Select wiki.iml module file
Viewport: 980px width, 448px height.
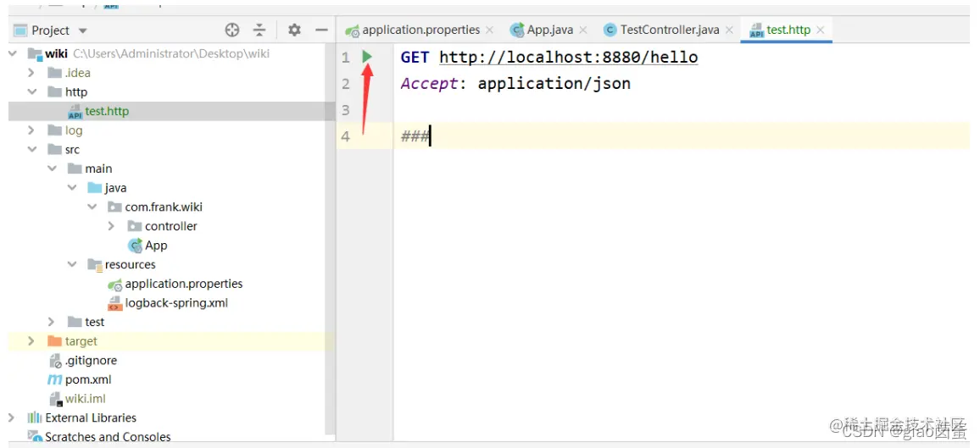[86, 400]
